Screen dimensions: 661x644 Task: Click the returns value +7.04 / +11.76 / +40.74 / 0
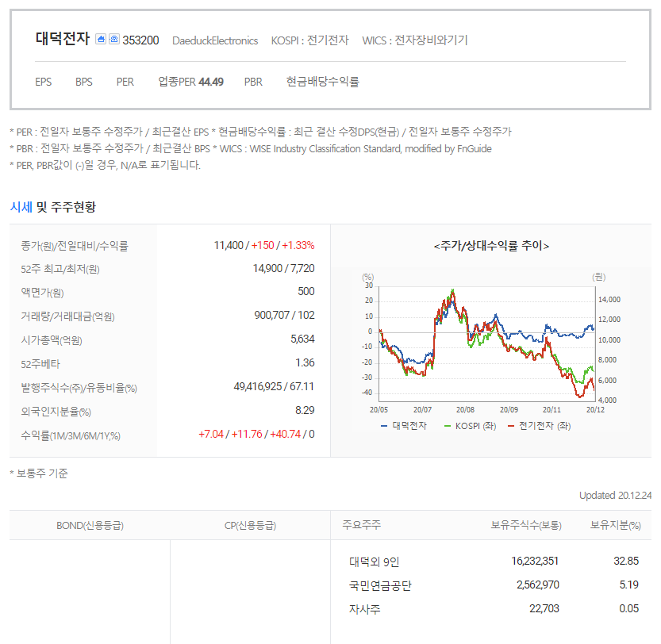click(256, 434)
